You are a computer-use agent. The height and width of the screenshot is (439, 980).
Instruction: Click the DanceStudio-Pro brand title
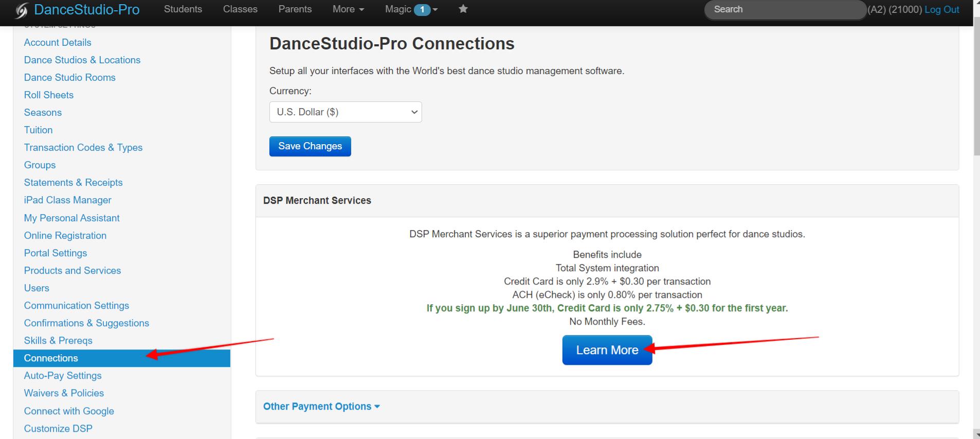[87, 10]
